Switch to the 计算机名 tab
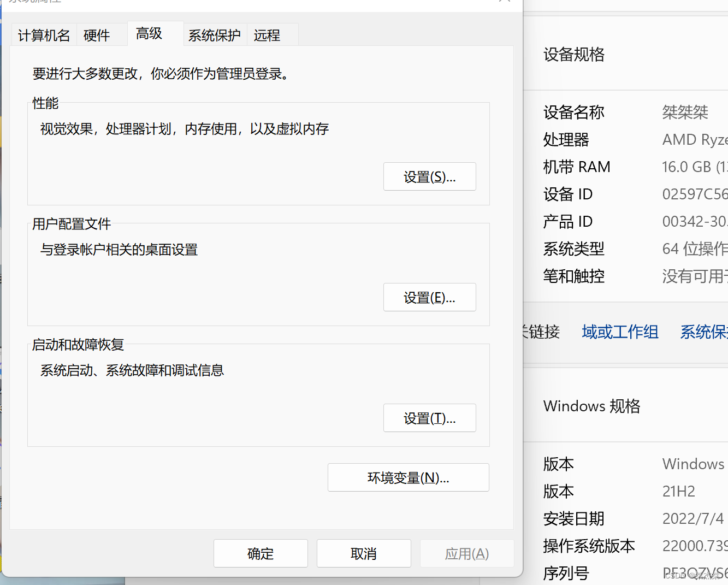 (x=44, y=35)
